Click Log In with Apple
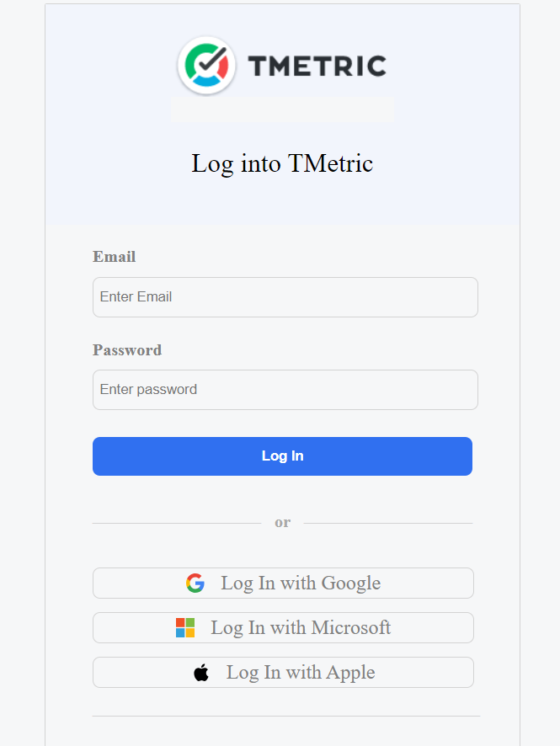This screenshot has width=560, height=746. (x=282, y=672)
